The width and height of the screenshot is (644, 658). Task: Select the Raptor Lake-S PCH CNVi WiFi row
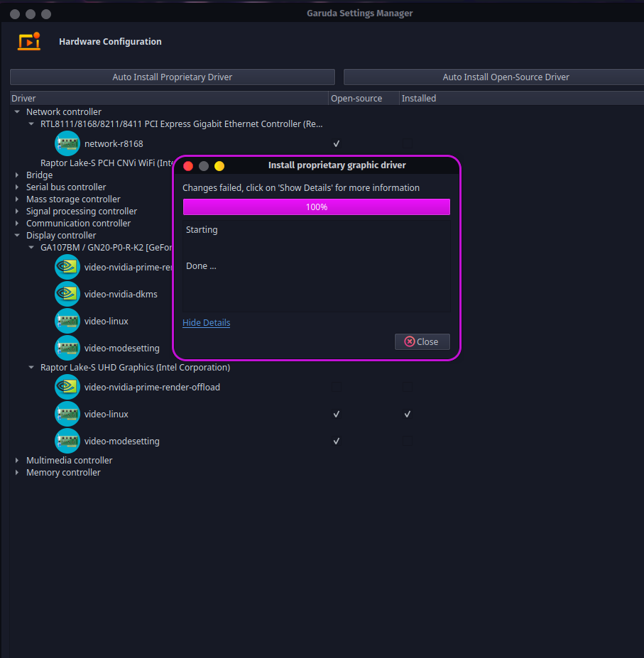click(x=107, y=163)
